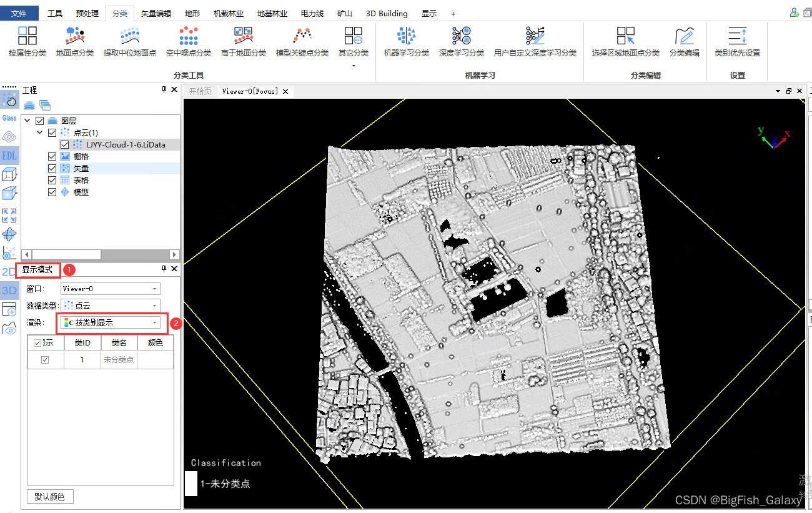Toggle the 模型 layer checkbox
Screen dimensions: 812x513
[x=52, y=192]
